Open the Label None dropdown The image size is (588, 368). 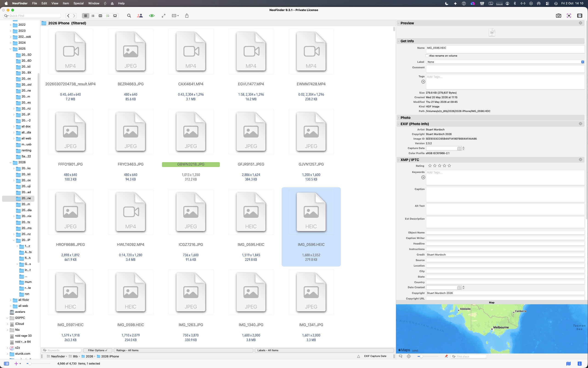[x=505, y=62]
